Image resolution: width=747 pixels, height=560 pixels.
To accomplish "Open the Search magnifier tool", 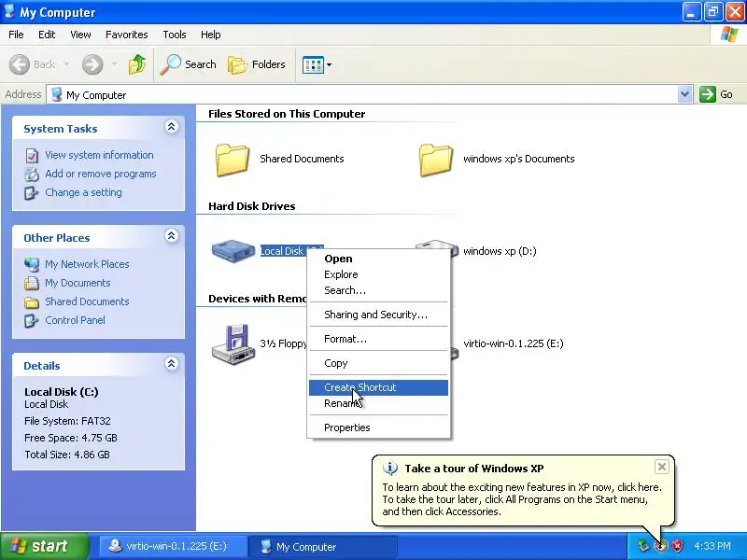I will [189, 64].
